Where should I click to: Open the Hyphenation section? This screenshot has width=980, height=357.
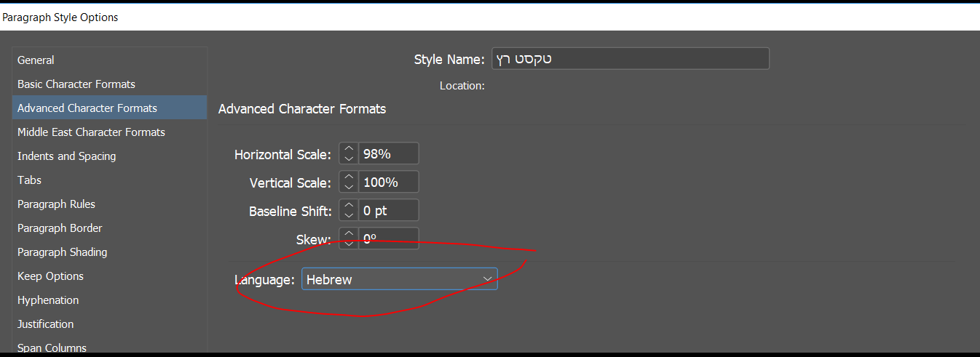point(48,300)
